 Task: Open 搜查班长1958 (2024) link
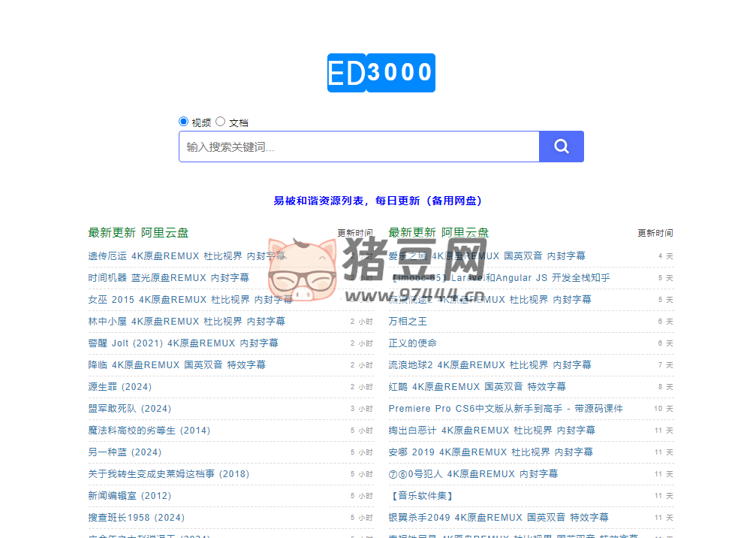pyautogui.click(x=137, y=517)
